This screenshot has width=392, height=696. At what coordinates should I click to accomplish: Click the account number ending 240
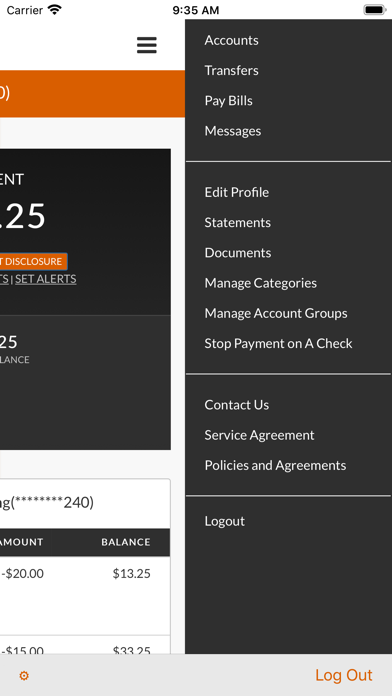click(x=47, y=503)
